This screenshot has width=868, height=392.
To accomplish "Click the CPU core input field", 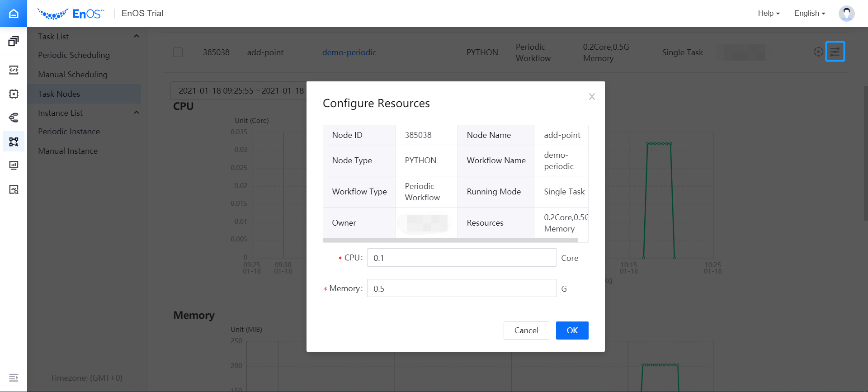I will pyautogui.click(x=462, y=258).
